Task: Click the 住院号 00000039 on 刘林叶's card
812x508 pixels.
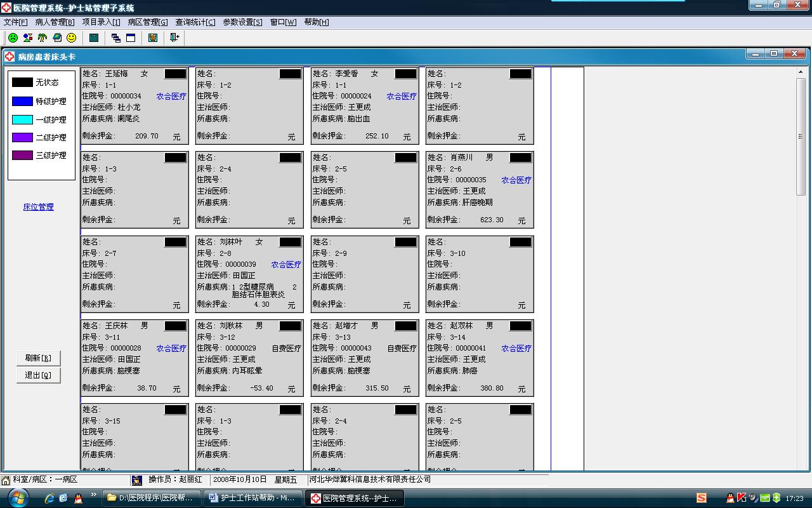Action: 240,264
